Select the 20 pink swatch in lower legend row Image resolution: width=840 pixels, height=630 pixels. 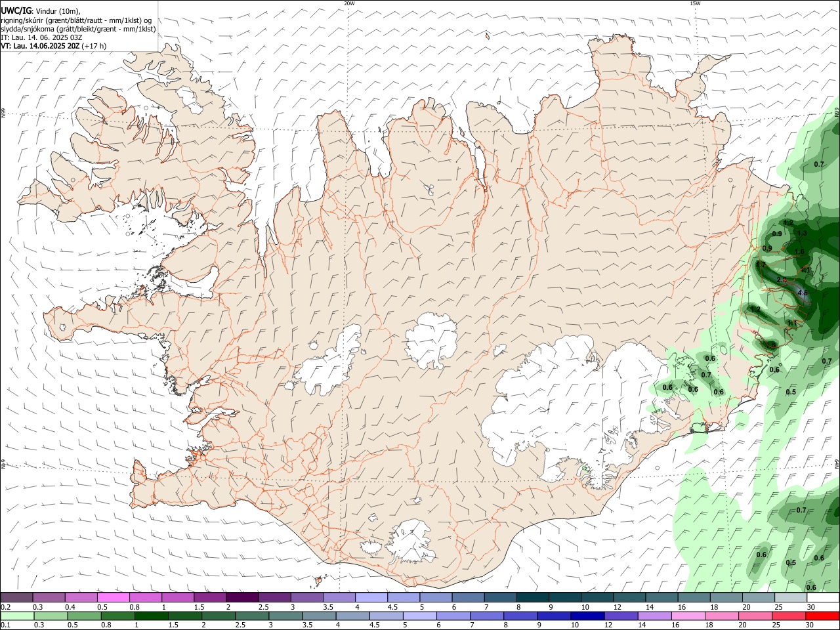(x=755, y=616)
